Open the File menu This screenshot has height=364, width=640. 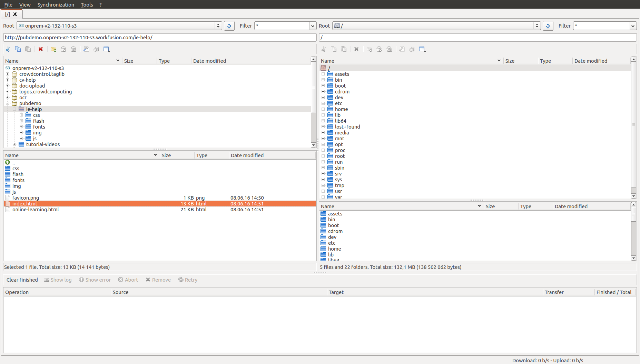point(8,4)
